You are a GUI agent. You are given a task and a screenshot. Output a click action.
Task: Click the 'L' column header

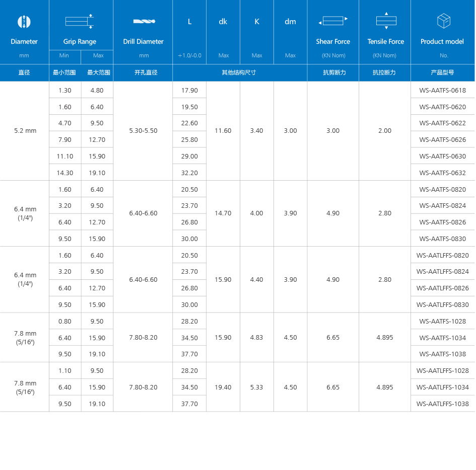[189, 22]
